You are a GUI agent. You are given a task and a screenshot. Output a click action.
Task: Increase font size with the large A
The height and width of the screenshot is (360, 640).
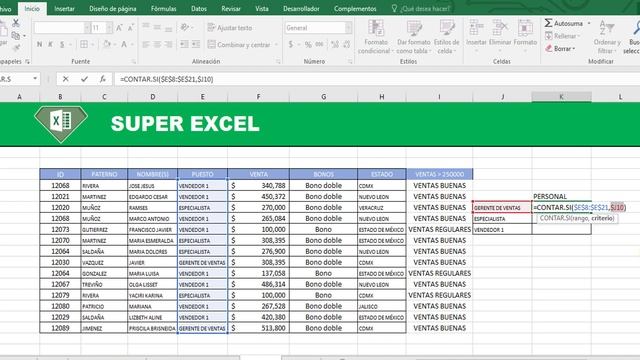119,28
